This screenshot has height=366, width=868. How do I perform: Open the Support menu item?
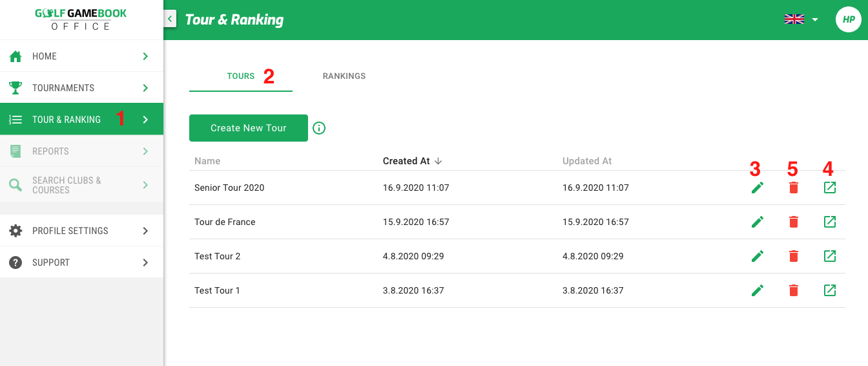coord(81,263)
